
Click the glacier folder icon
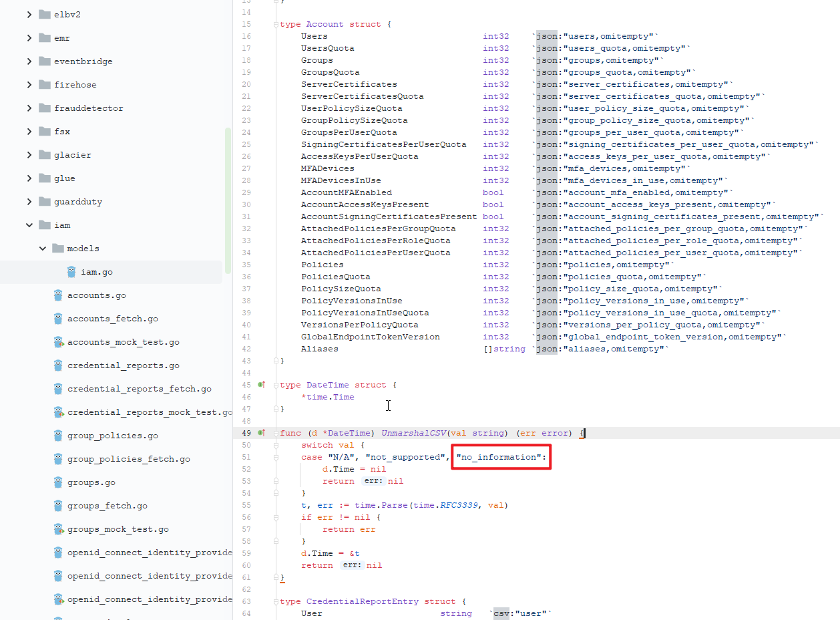pos(45,155)
